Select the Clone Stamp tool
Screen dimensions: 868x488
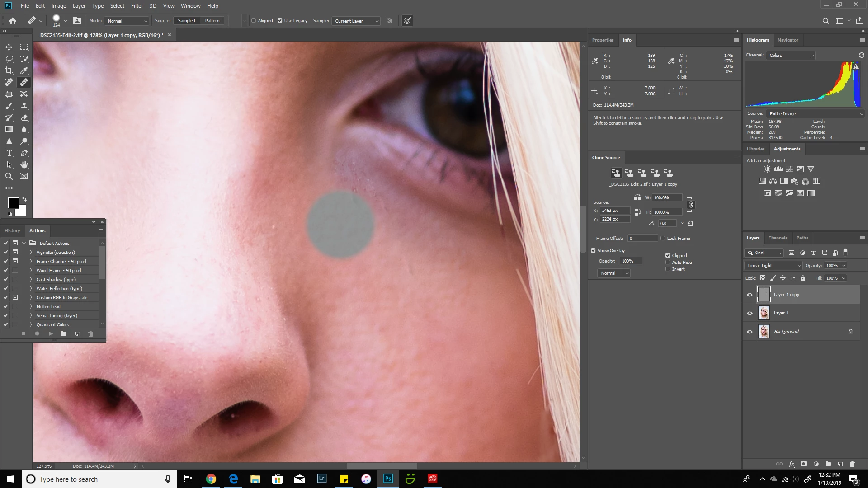[x=24, y=106]
